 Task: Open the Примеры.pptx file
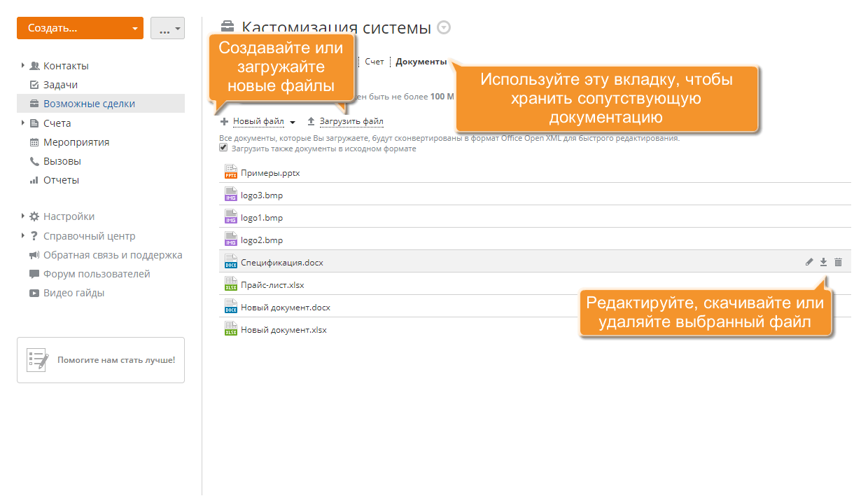(270, 172)
